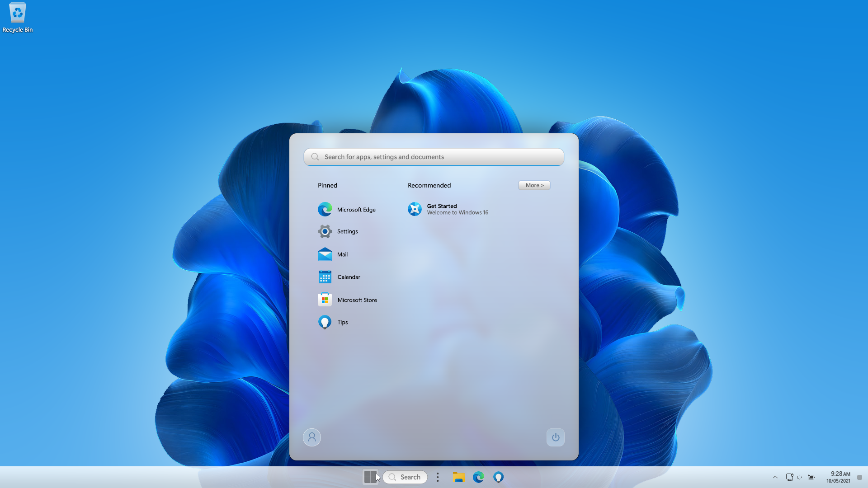Click the 'Pinned' heading text
The height and width of the screenshot is (488, 868).
pos(327,185)
